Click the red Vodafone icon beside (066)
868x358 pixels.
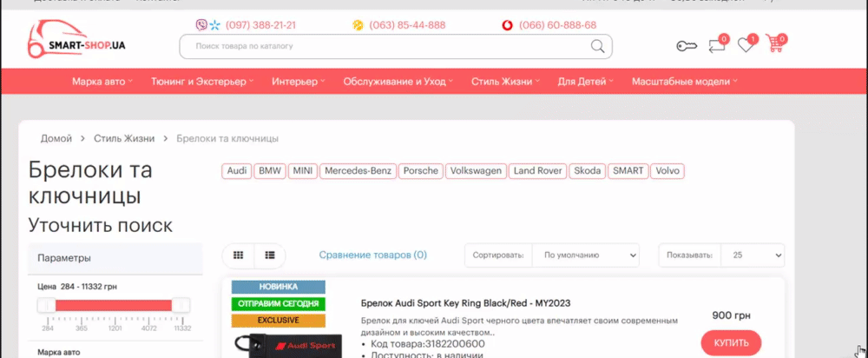point(507,25)
